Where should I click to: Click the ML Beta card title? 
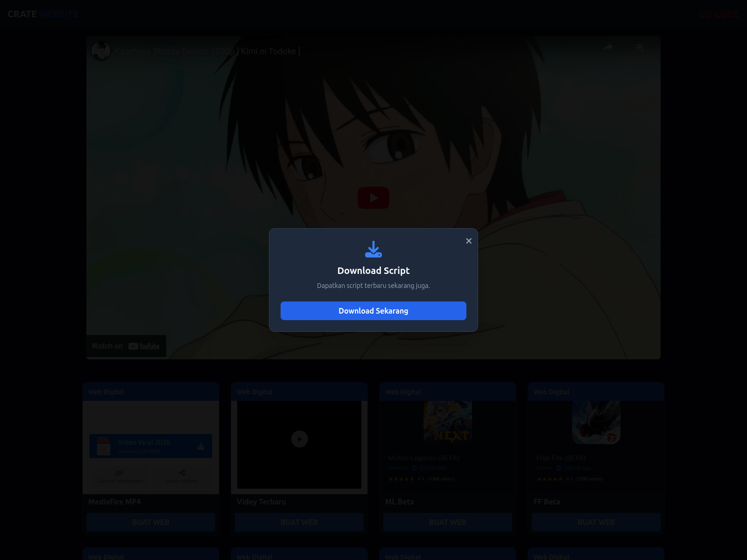point(400,502)
